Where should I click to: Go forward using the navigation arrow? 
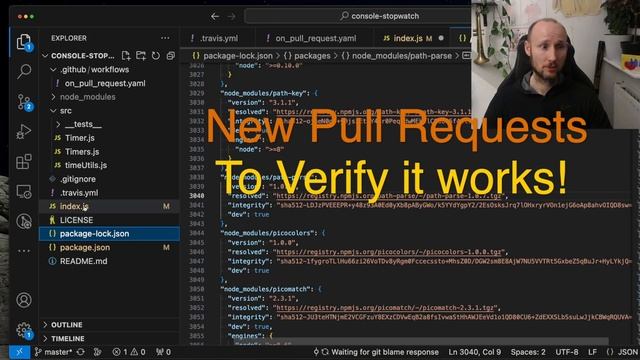pyautogui.click(x=231, y=16)
